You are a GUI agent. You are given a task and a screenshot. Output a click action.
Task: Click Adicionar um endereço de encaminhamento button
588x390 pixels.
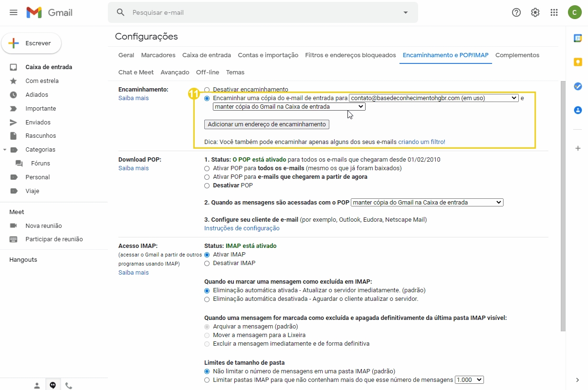click(x=266, y=124)
